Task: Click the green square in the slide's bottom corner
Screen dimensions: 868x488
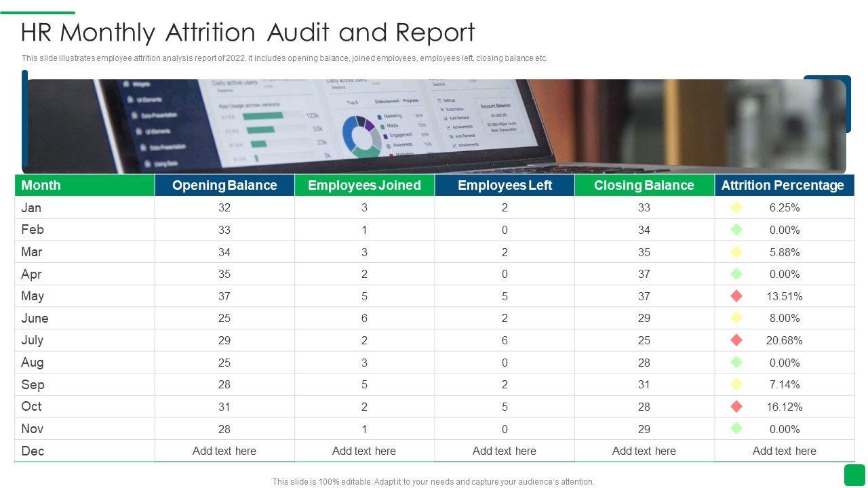Action: click(854, 474)
